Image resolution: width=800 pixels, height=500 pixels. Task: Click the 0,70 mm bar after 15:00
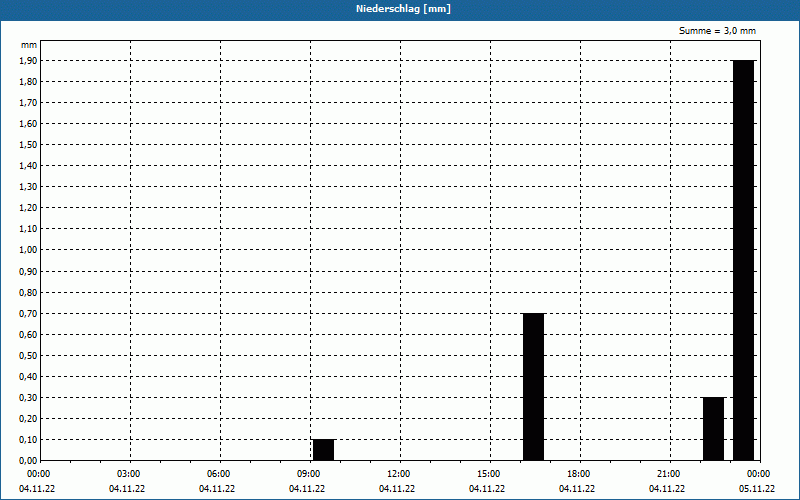[534, 387]
